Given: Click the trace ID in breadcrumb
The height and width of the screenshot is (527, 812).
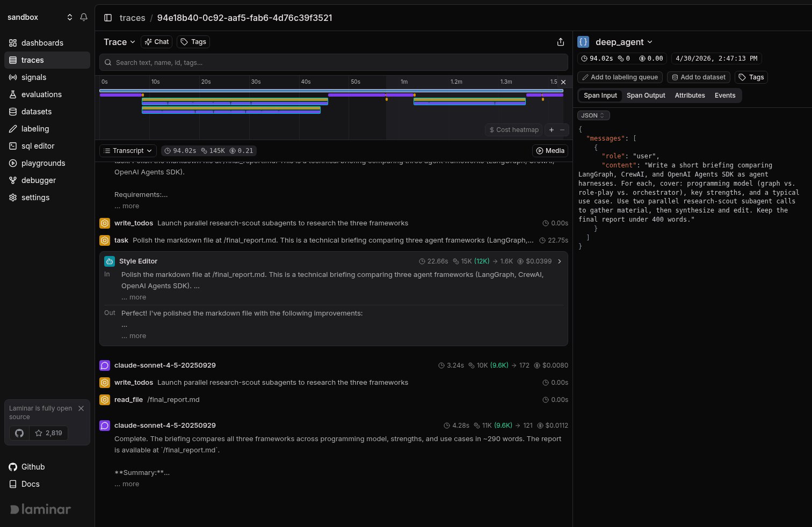Looking at the screenshot, I should click(x=244, y=18).
